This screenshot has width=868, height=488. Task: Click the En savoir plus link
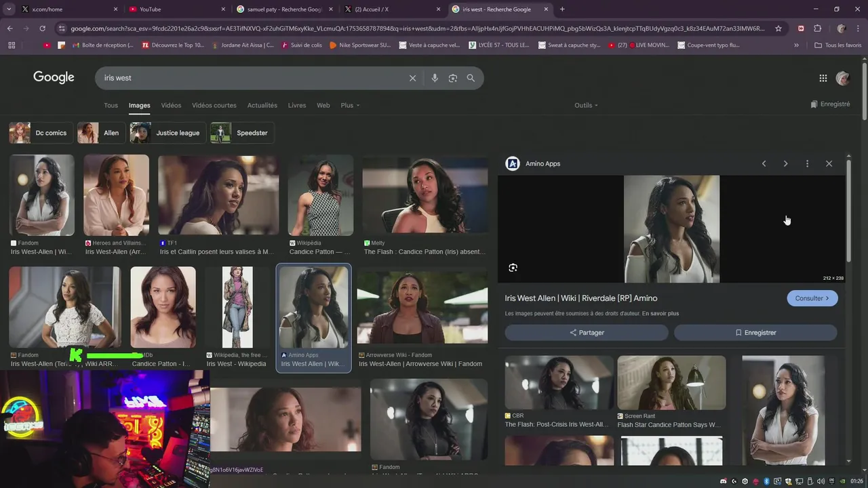660,314
